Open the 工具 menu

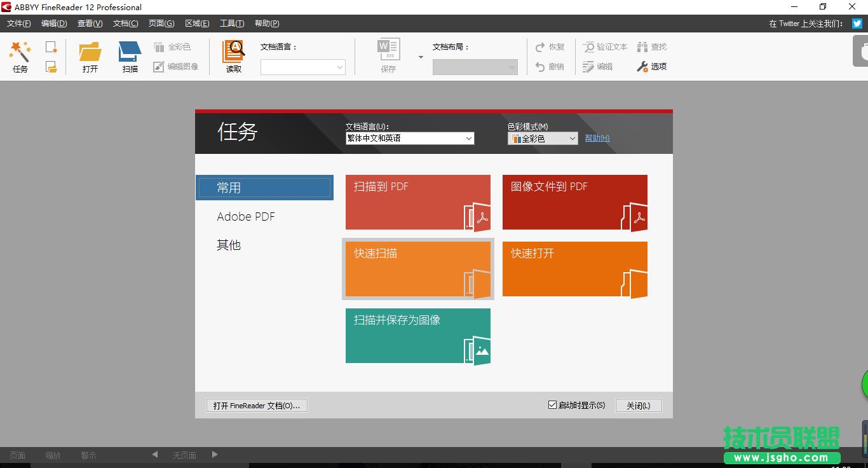tap(231, 23)
